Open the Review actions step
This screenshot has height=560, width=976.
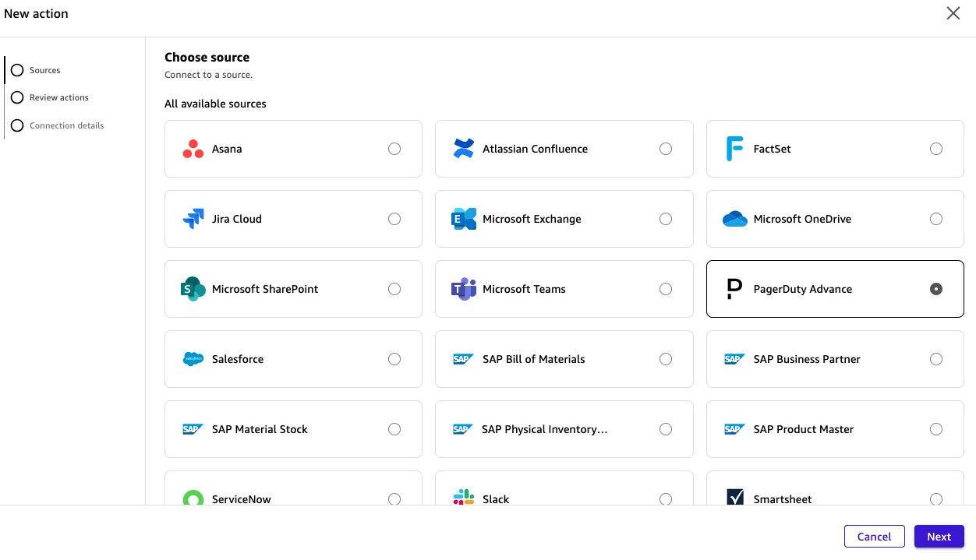point(17,97)
